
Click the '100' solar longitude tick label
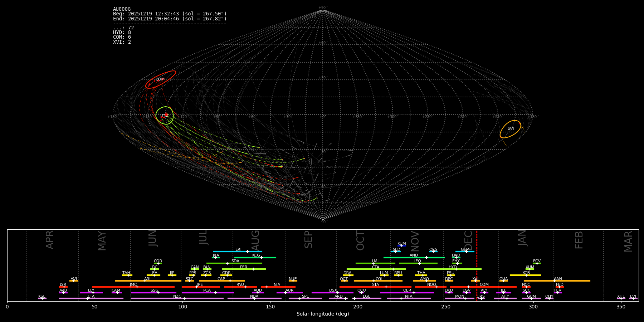click(182, 307)
